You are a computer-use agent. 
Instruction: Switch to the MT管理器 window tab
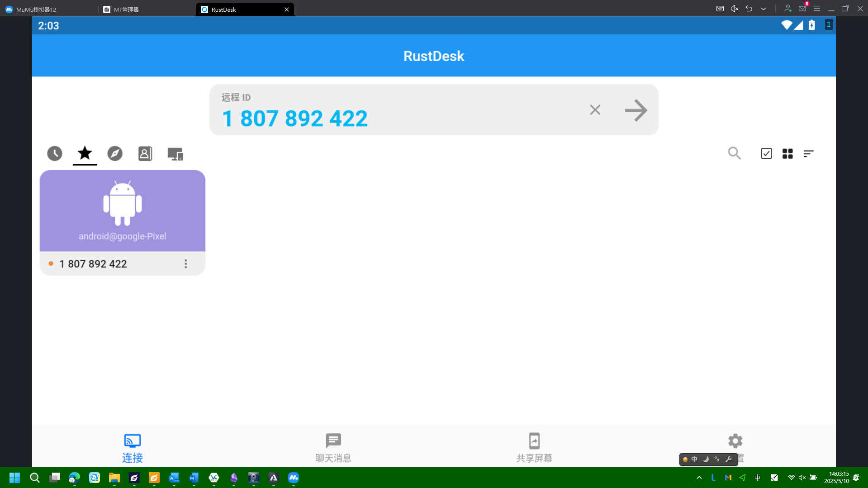147,9
